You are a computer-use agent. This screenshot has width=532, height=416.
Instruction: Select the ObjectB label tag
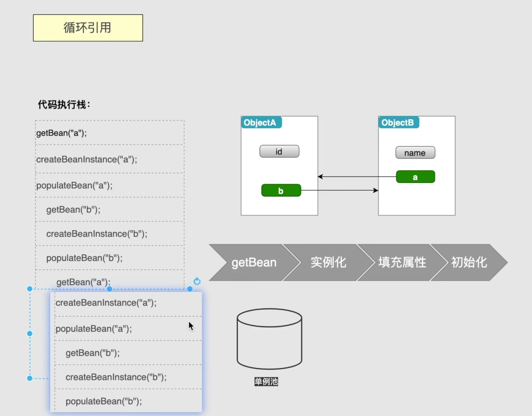[399, 122]
